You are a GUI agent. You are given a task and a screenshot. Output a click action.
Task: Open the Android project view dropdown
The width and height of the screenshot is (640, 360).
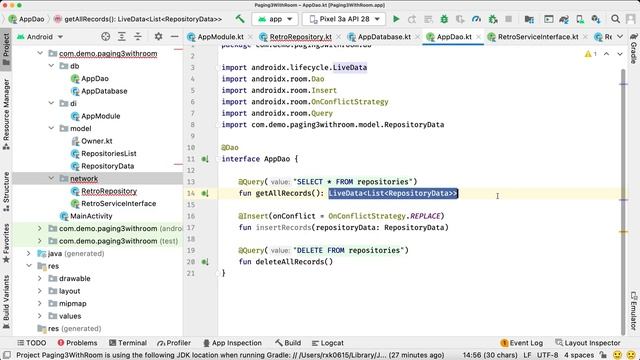[40, 37]
